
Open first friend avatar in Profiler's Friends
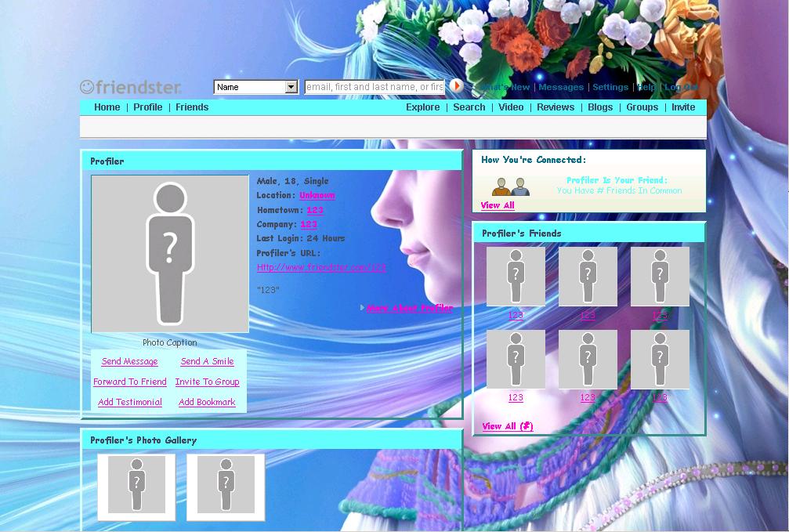tap(516, 277)
